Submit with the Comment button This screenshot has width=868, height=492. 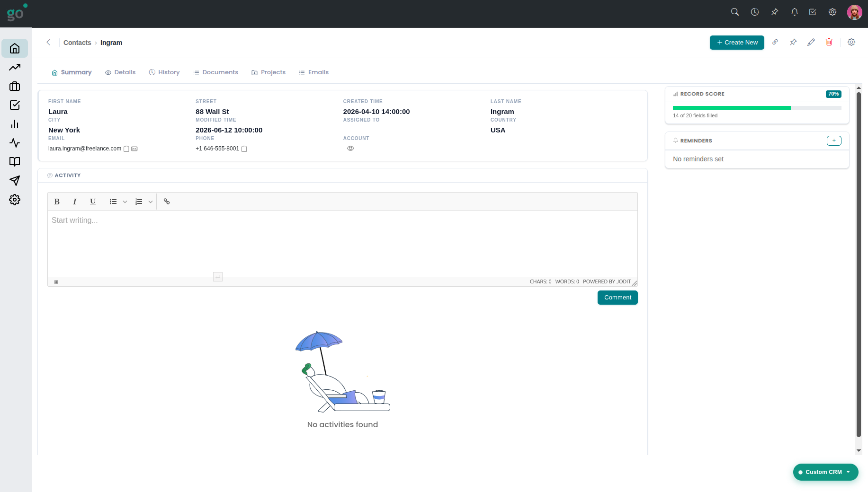617,298
